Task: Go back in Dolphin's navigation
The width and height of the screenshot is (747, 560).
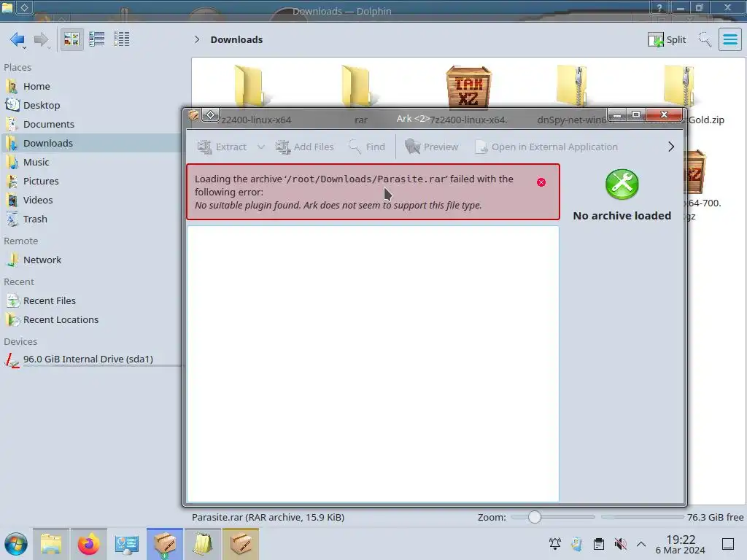Action: coord(18,39)
